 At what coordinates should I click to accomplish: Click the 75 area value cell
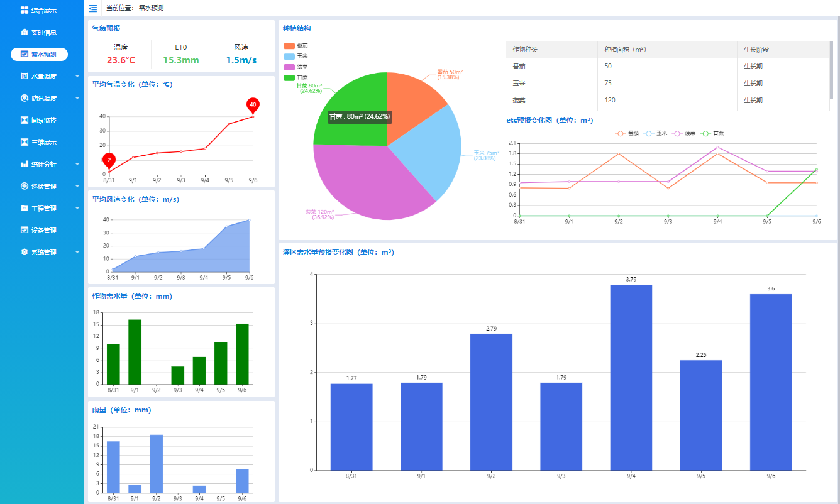[667, 84]
